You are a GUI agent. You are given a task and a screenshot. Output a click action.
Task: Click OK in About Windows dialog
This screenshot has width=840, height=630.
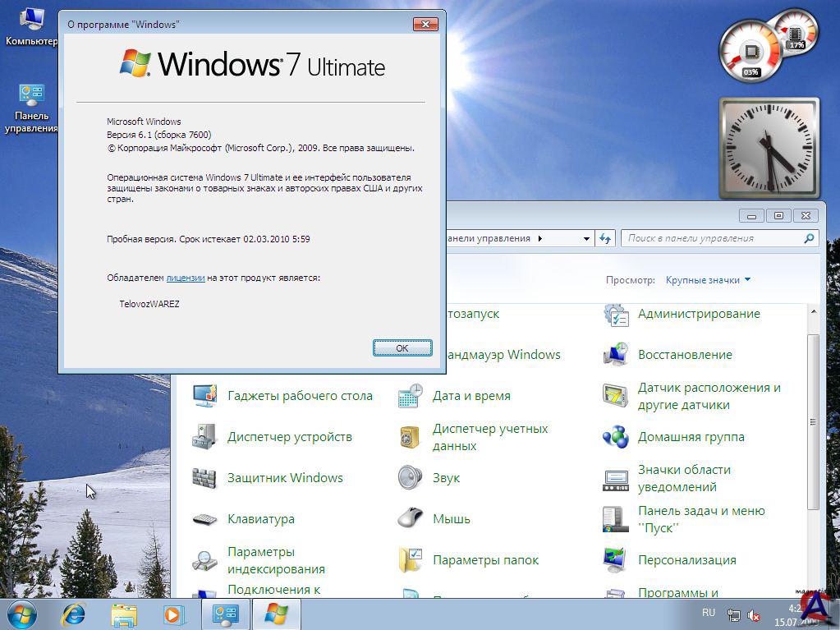point(402,347)
